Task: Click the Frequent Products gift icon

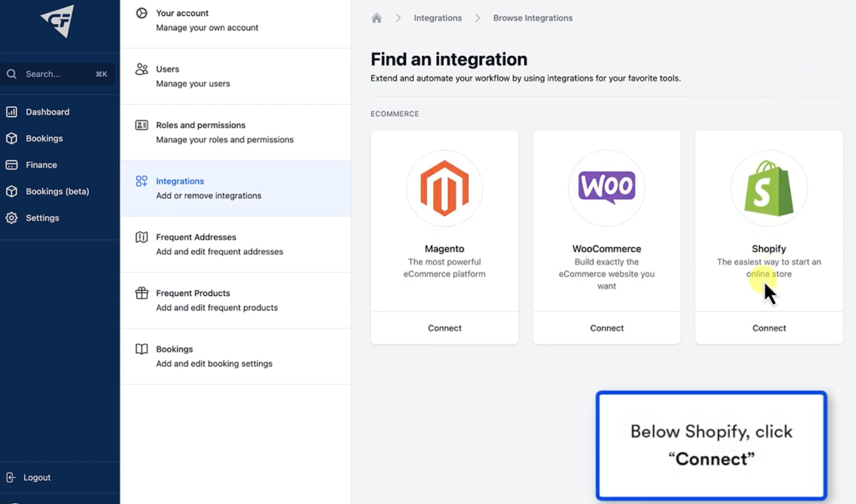Action: click(x=142, y=293)
